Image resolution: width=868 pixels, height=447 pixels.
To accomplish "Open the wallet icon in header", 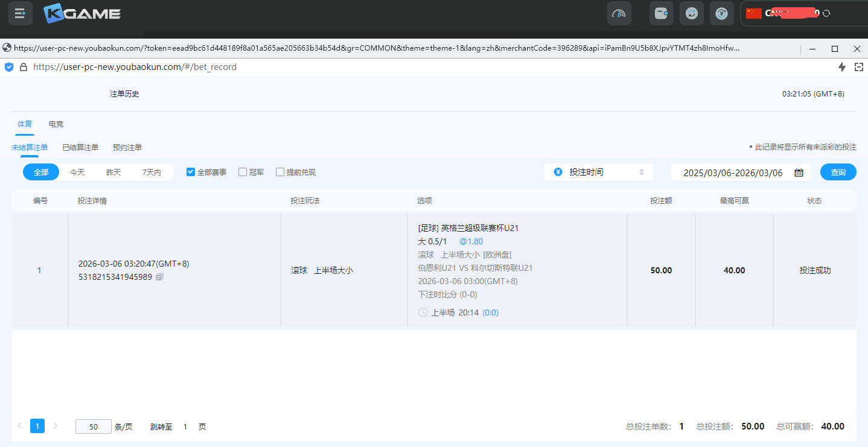I will pos(661,13).
